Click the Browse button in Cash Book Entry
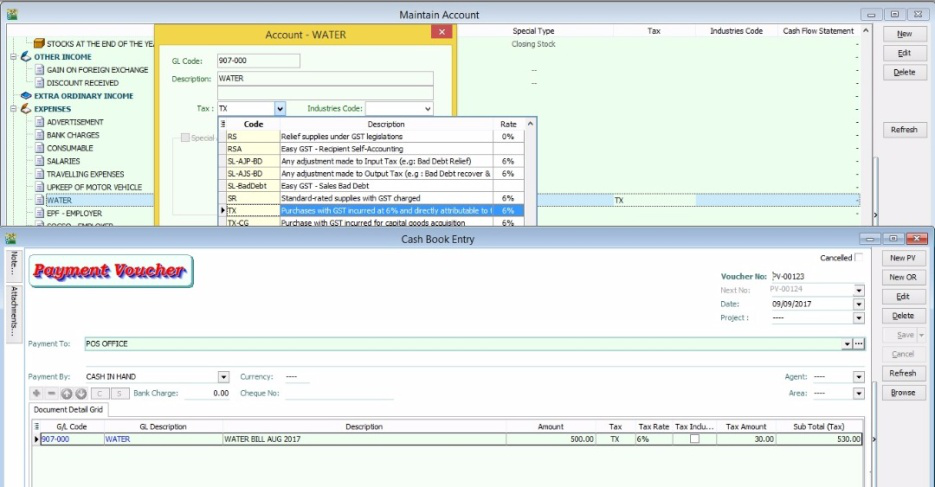The height and width of the screenshot is (487, 935). point(902,392)
